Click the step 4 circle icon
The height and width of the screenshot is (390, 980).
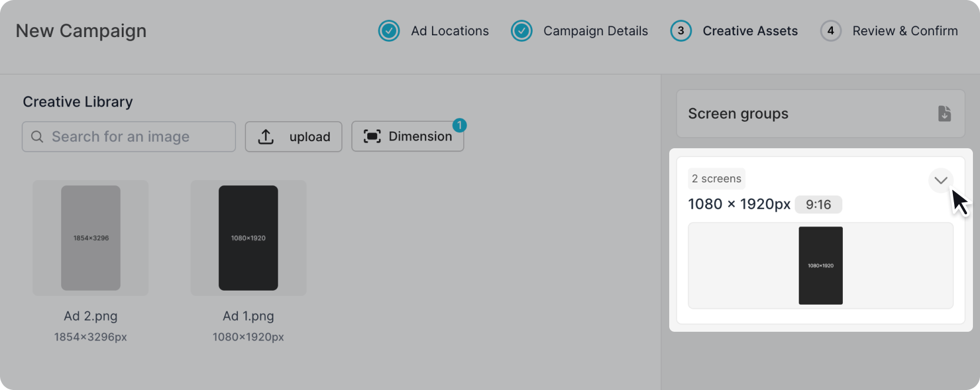[830, 31]
